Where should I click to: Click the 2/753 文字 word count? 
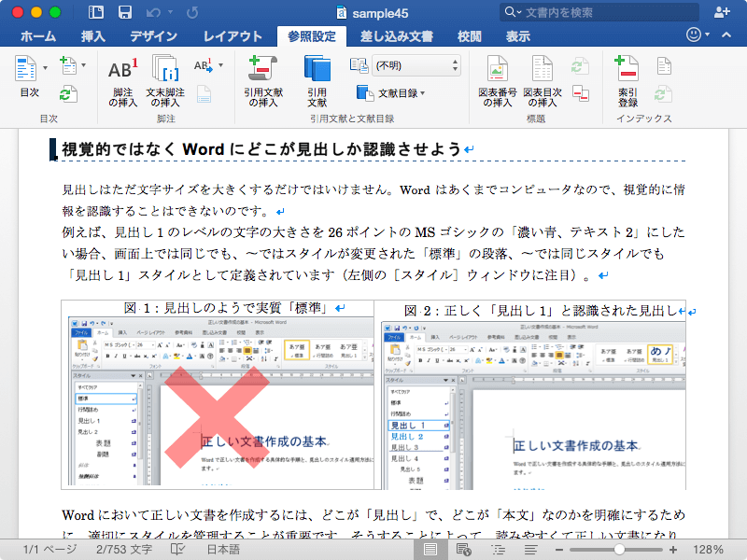pos(124,549)
